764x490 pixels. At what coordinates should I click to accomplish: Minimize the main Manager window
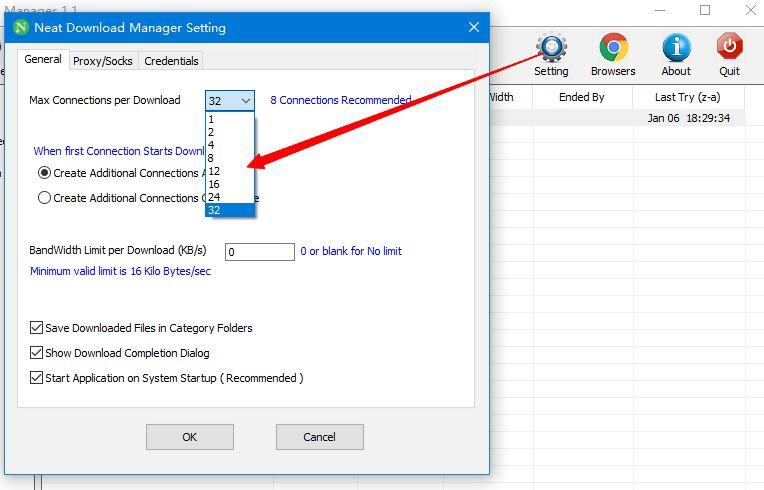[x=660, y=10]
